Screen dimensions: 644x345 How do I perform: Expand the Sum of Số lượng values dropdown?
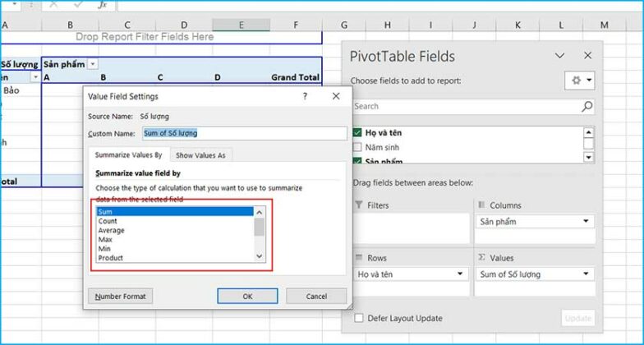tap(586, 274)
